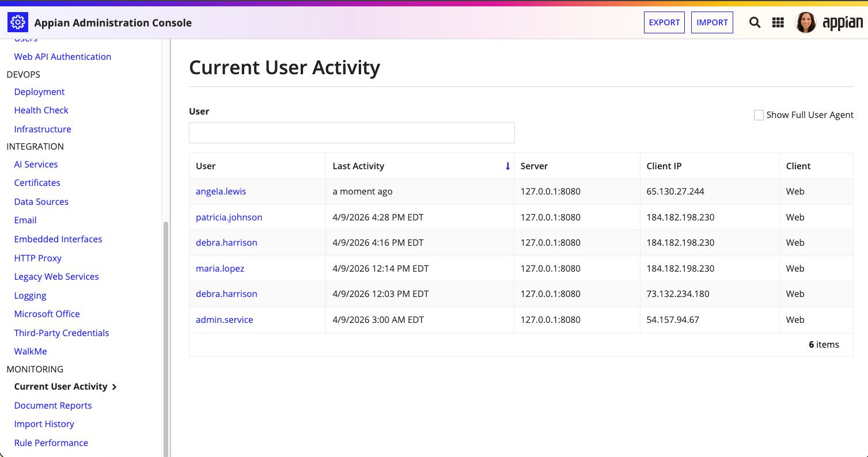Click the sidebar vertical scrollbar

pos(166,338)
